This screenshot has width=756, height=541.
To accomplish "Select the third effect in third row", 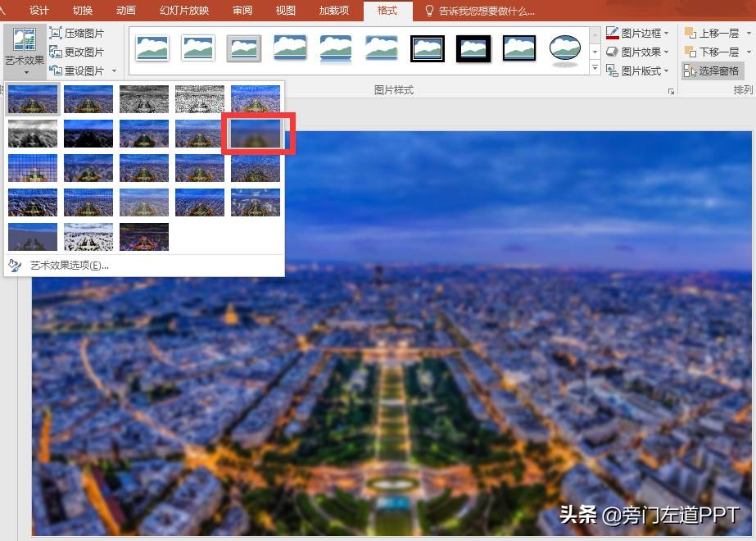I will click(143, 168).
